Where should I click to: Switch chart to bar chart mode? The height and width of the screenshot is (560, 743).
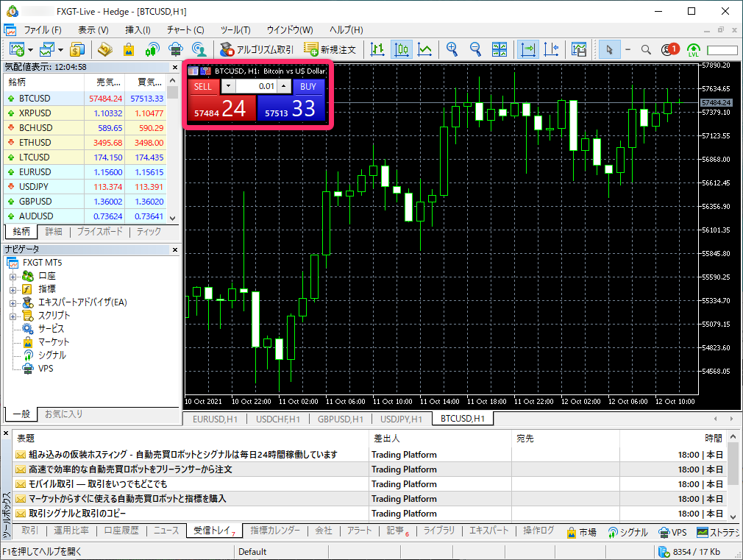(x=377, y=49)
